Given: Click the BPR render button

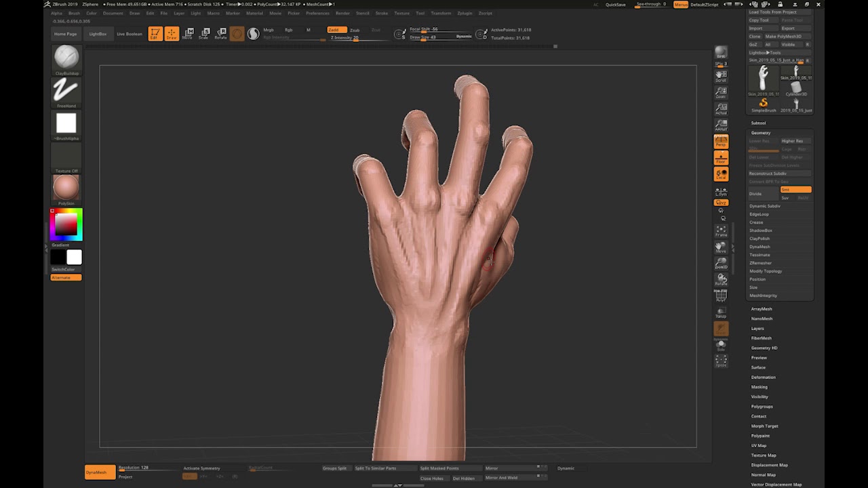Looking at the screenshot, I should click(721, 52).
